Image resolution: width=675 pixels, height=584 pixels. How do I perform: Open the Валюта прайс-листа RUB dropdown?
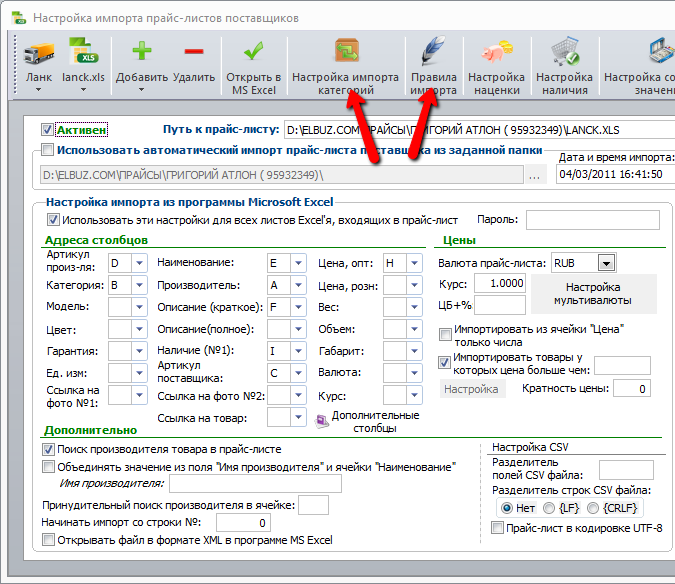point(606,263)
